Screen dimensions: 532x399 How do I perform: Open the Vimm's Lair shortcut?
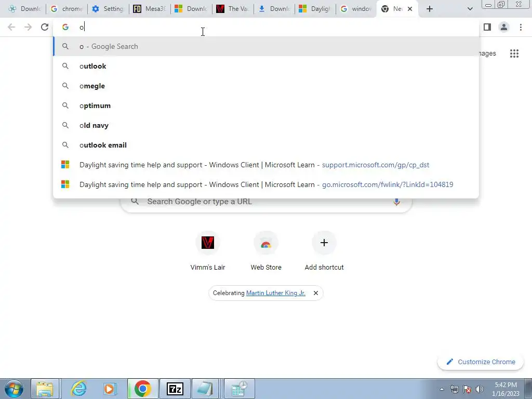tap(208, 251)
